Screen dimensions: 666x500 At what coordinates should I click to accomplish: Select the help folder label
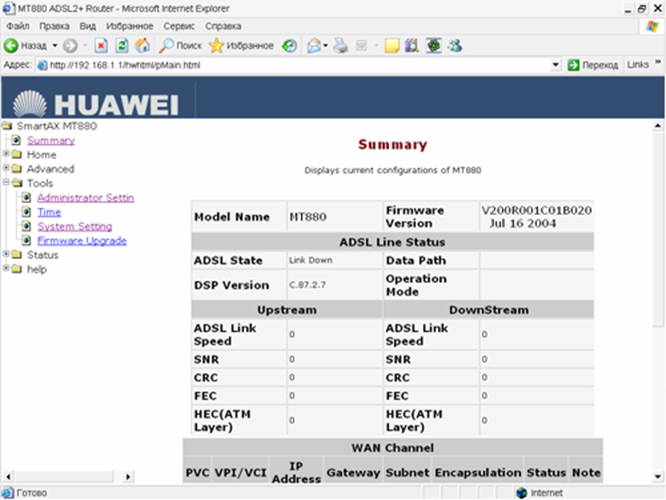37,269
